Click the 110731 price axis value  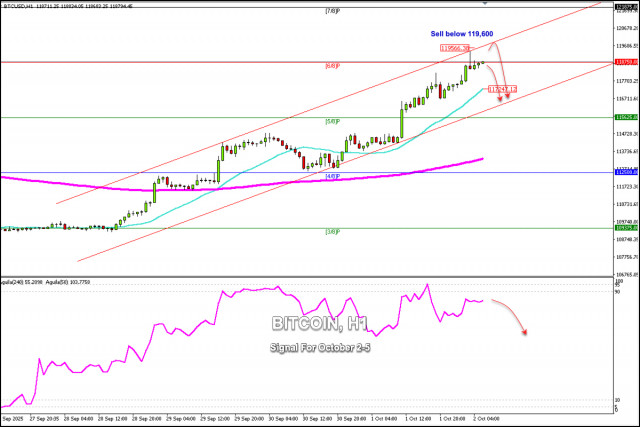coord(627,204)
